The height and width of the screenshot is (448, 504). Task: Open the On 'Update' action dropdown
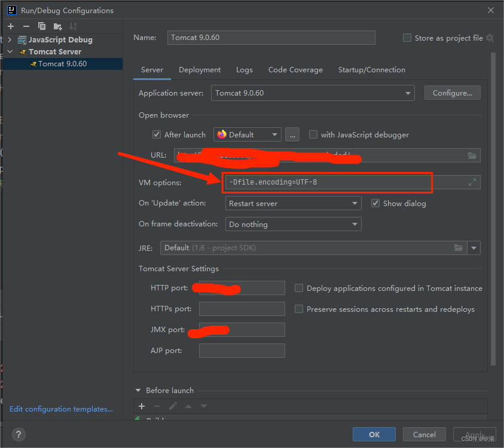(294, 203)
